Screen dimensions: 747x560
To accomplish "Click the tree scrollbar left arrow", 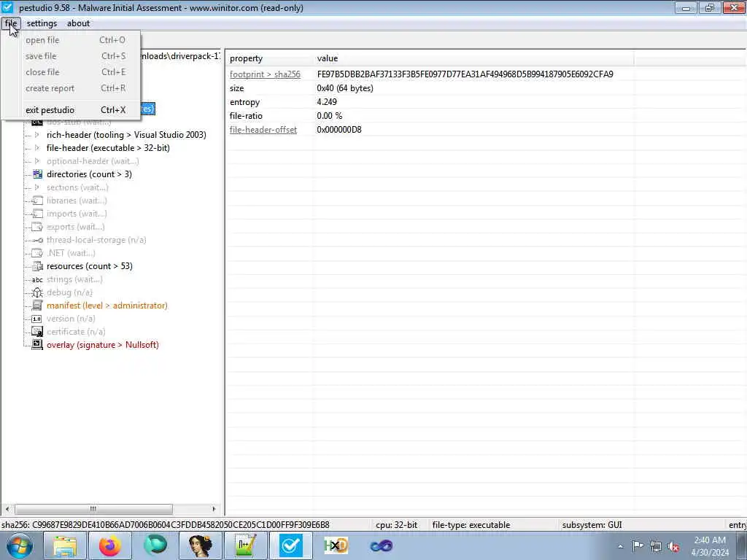I will pyautogui.click(x=7, y=509).
